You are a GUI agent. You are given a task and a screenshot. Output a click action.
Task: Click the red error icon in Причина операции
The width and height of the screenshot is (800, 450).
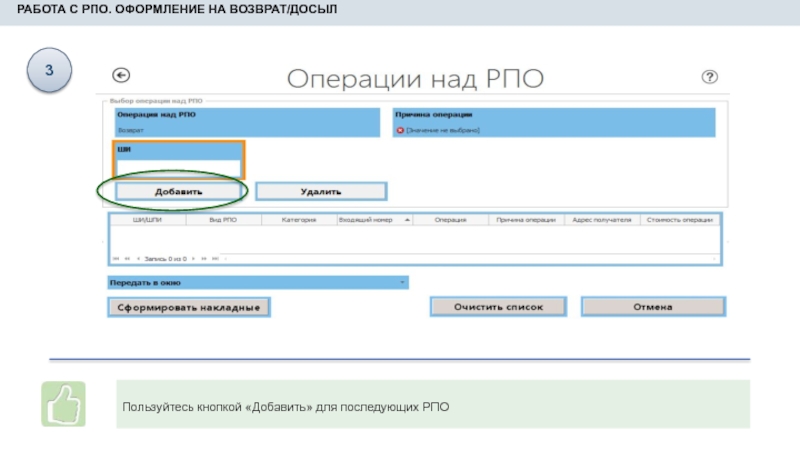[x=400, y=130]
